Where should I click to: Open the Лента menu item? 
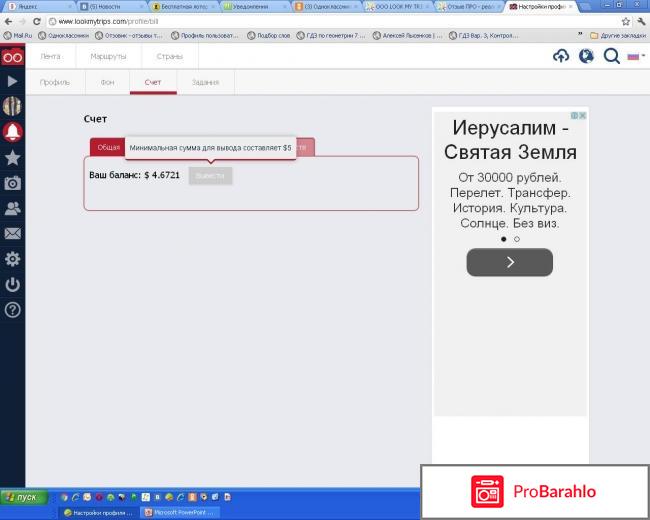[x=50, y=57]
